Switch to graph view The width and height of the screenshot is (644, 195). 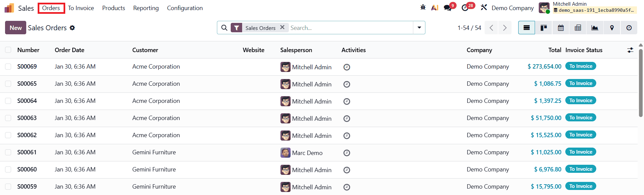click(595, 28)
